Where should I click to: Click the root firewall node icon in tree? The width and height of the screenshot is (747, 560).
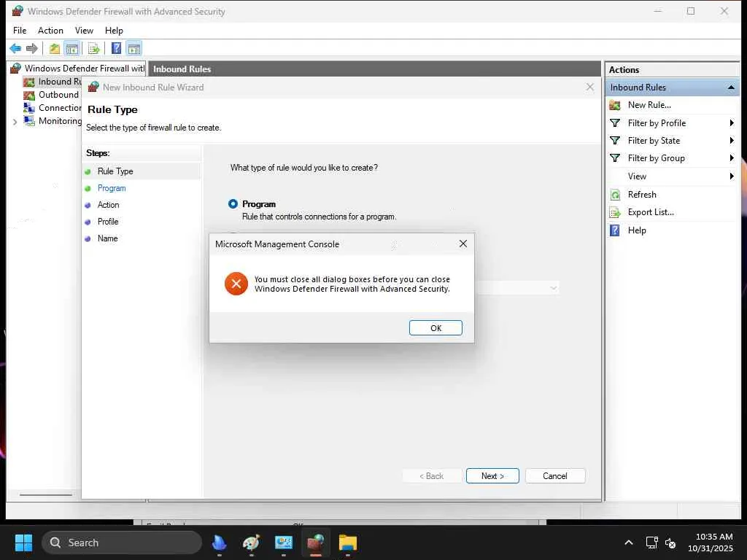pos(16,68)
